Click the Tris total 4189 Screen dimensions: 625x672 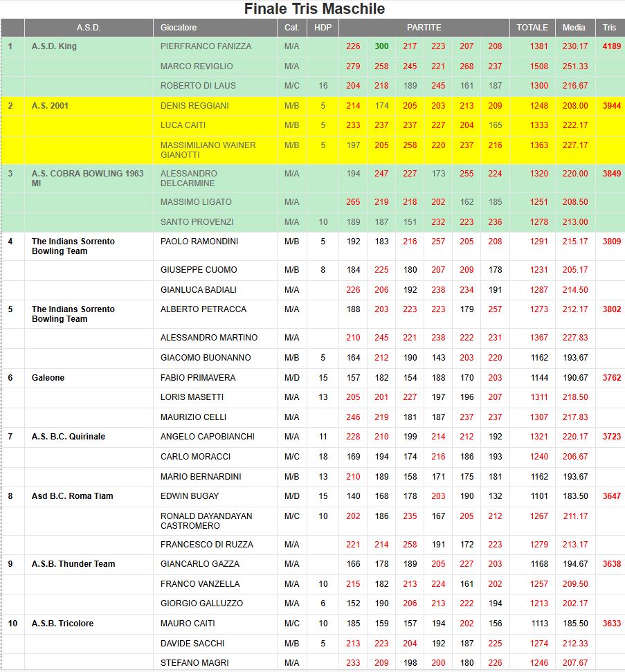(x=611, y=46)
